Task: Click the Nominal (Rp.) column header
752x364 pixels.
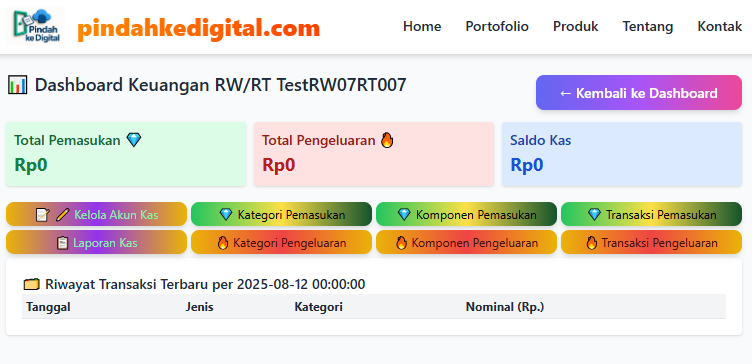Action: (505, 307)
